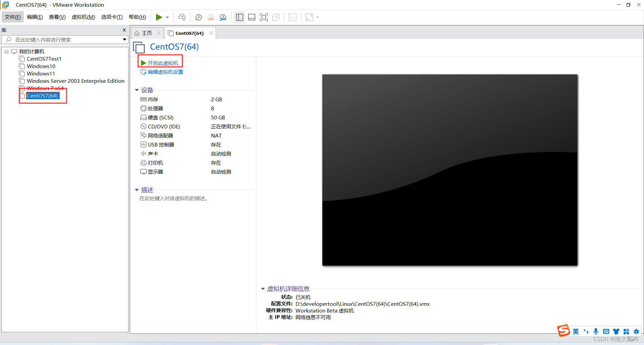Open the 选项卡(T) menu
644x345 pixels.
(x=112, y=17)
